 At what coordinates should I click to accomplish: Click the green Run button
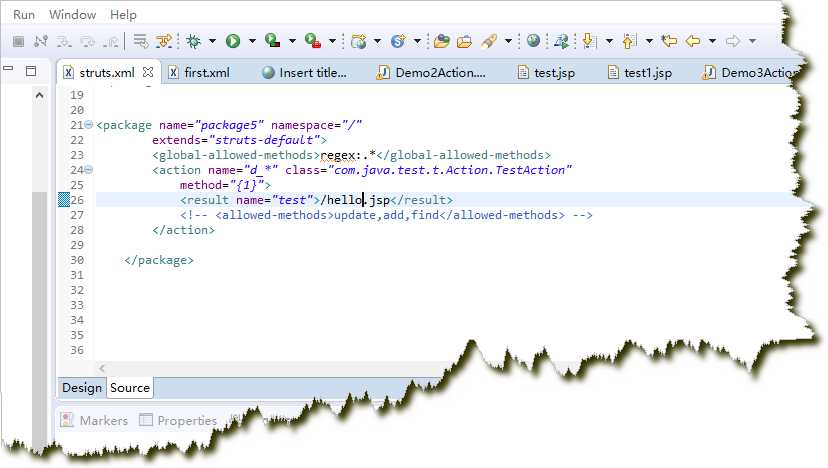pyautogui.click(x=233, y=41)
